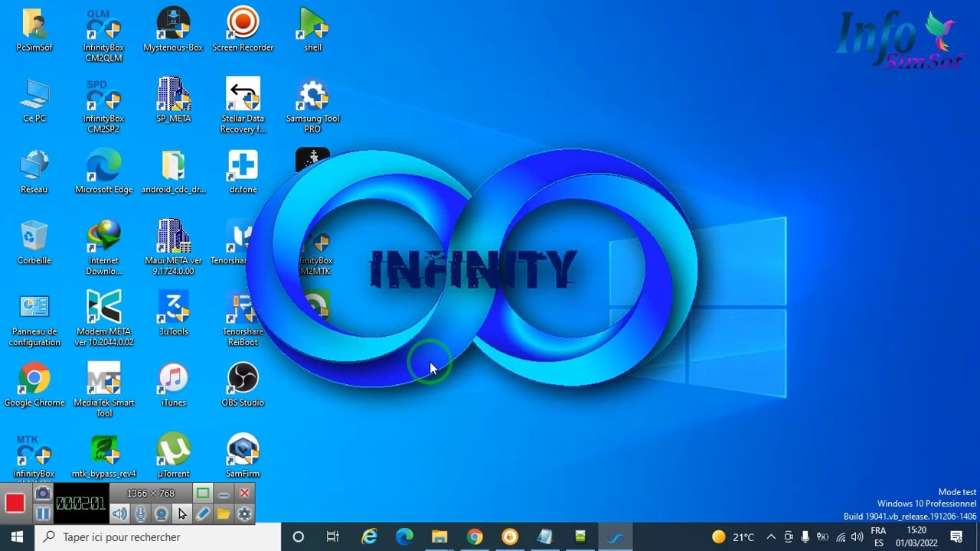Take a screenshot with recorder camera button
Screen dimensions: 980x551
click(x=43, y=494)
